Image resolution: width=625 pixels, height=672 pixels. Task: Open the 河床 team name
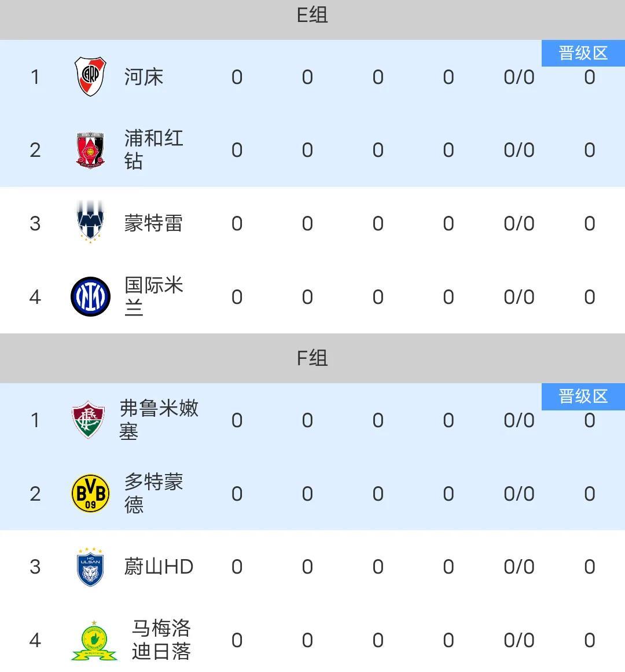click(x=144, y=77)
